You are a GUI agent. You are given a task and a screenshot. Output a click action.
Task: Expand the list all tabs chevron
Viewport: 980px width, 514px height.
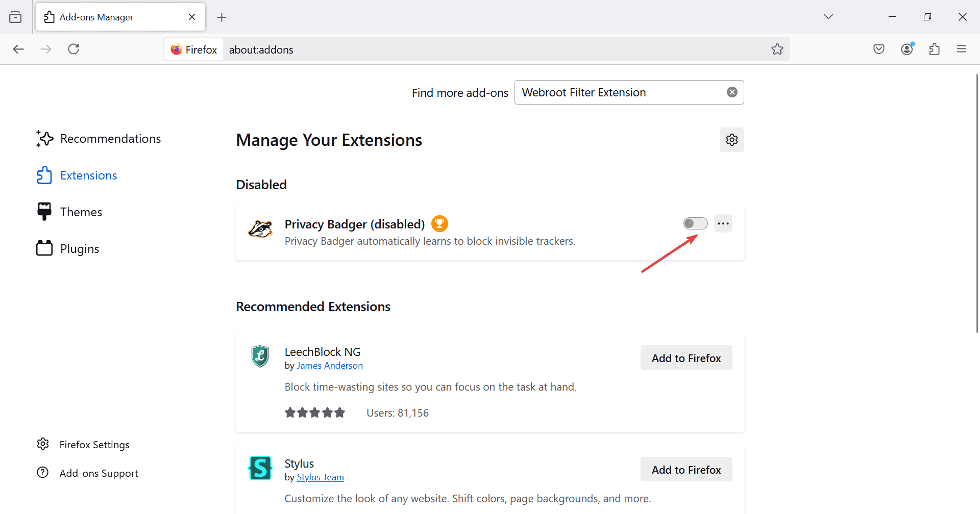coord(828,17)
